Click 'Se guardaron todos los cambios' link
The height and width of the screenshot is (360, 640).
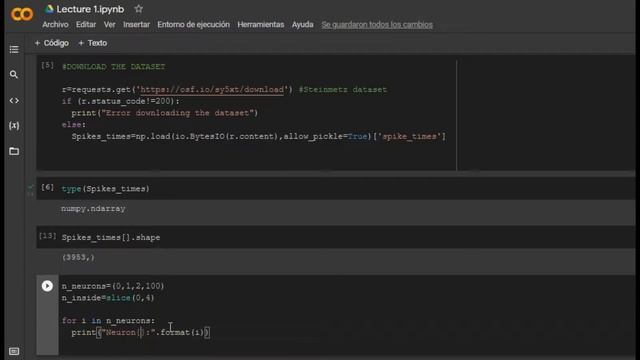[x=377, y=24]
